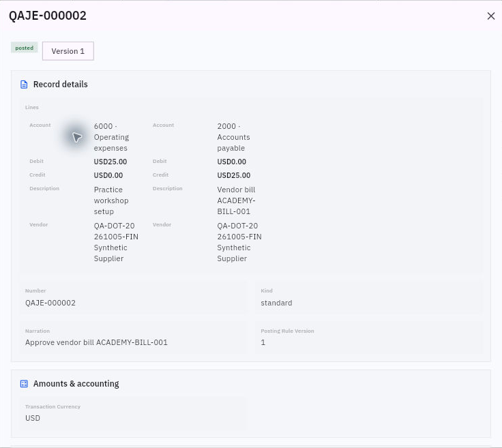Click the Narration field label

tap(38, 331)
